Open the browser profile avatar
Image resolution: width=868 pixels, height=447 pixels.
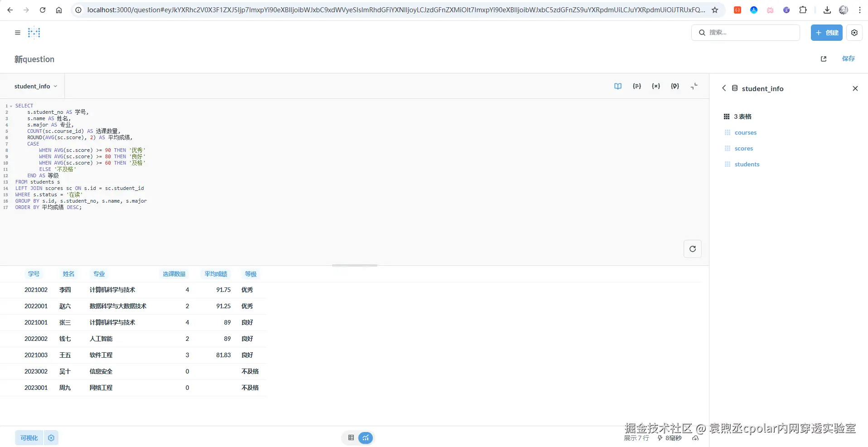[x=844, y=10]
